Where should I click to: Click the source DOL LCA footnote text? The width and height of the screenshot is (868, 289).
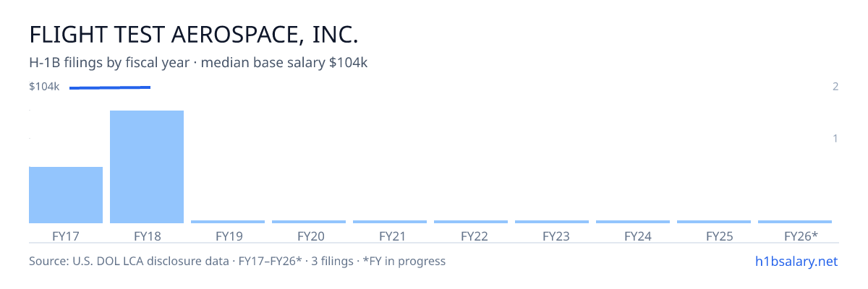tap(237, 261)
